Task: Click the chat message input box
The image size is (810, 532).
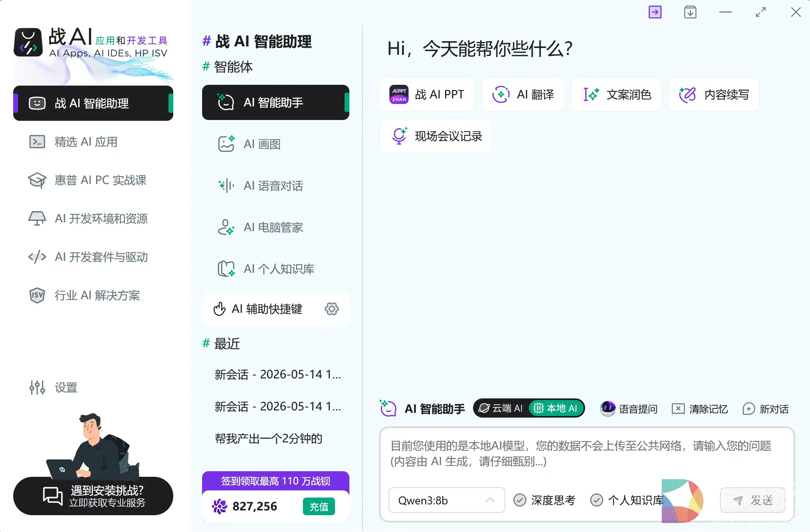Action: [x=587, y=454]
